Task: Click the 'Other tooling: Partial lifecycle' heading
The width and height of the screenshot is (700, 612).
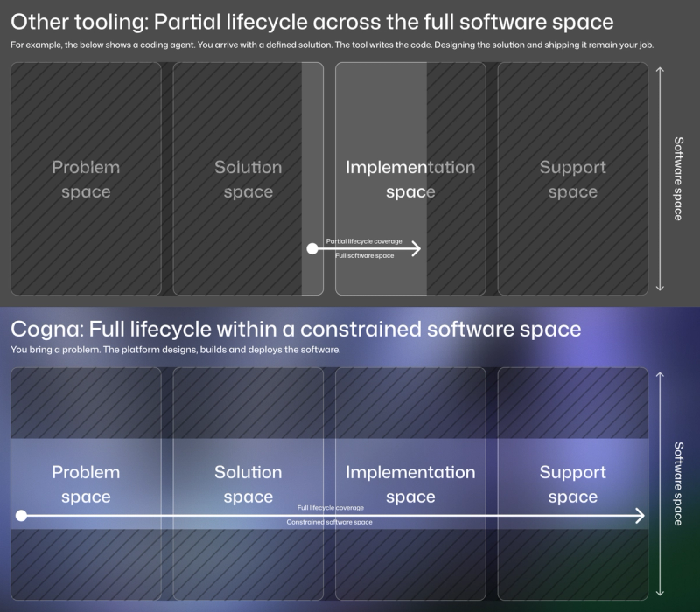Action: coord(312,22)
